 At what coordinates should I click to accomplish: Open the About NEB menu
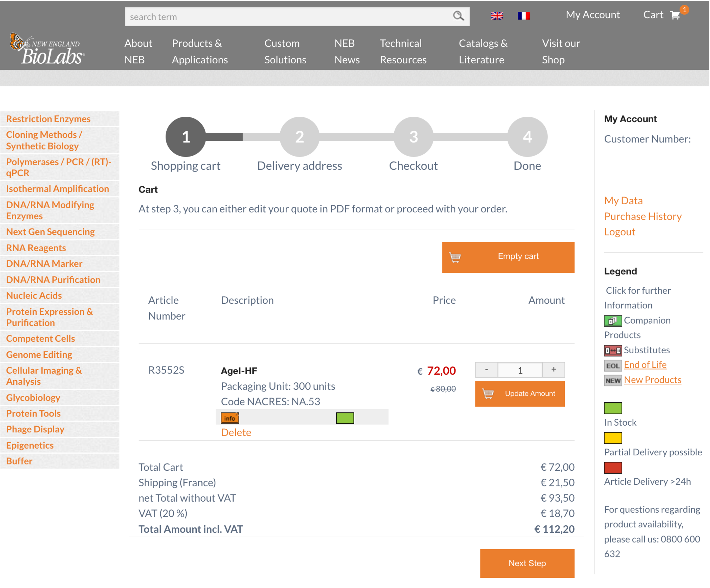point(138,51)
